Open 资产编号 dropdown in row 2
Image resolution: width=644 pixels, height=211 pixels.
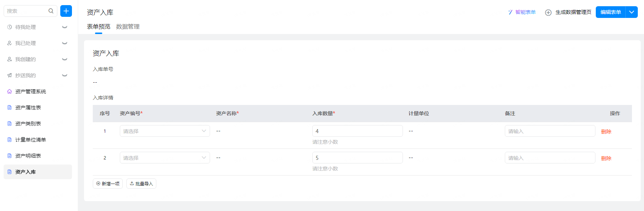165,158
